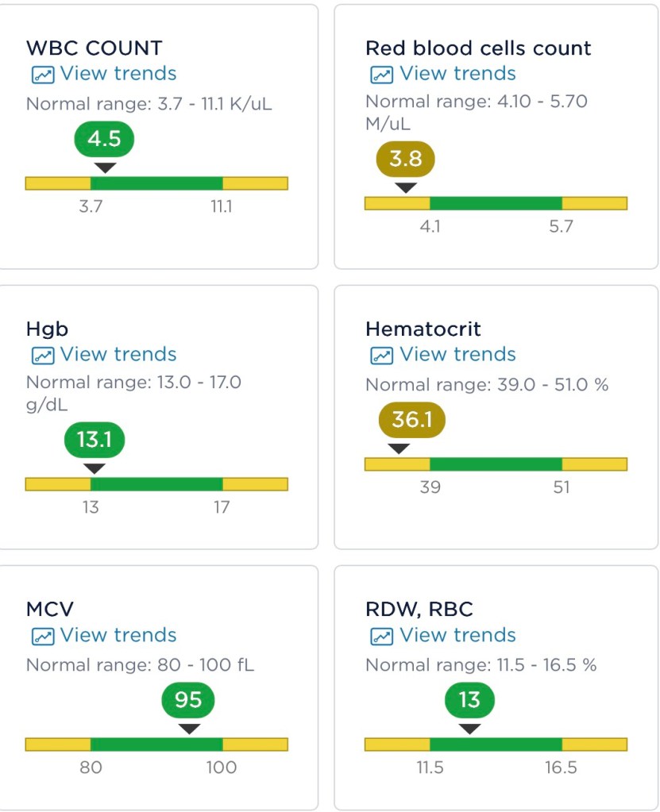Click the MCV 95 value bubble
The width and height of the screenshot is (660, 812).
click(x=188, y=700)
